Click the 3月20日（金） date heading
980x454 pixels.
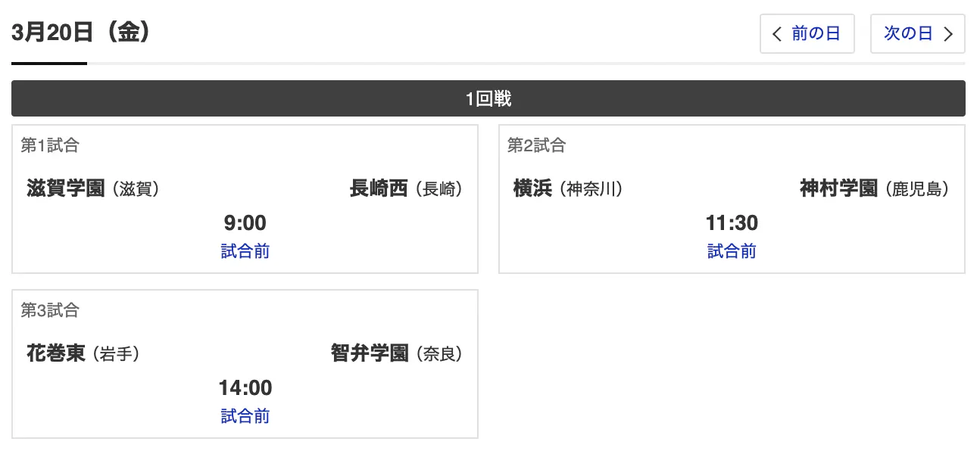(83, 33)
